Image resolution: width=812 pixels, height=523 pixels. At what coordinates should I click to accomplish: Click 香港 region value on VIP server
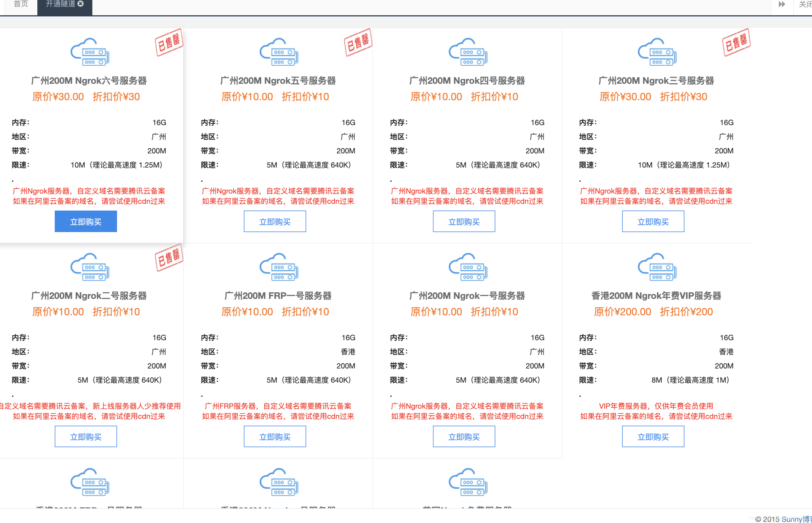726,352
